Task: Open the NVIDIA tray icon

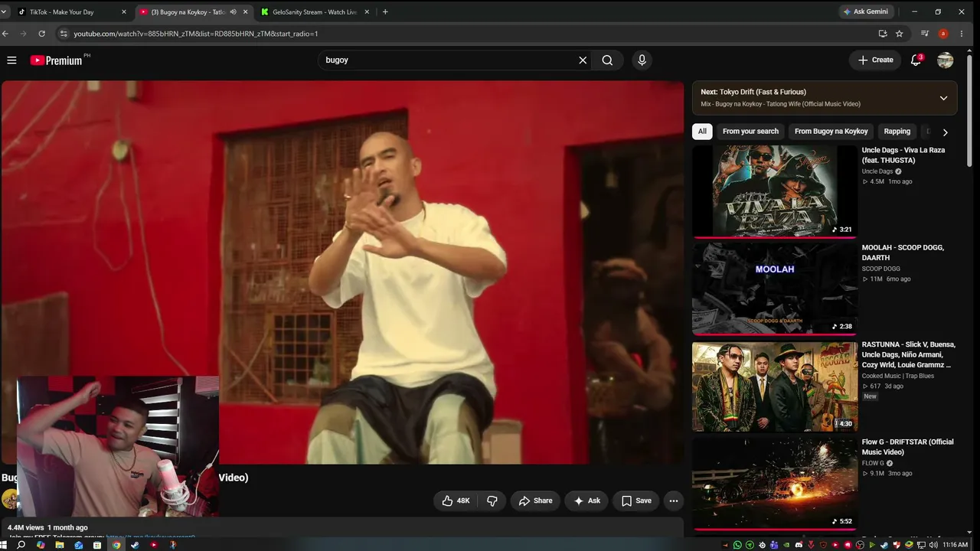Action: tap(786, 545)
